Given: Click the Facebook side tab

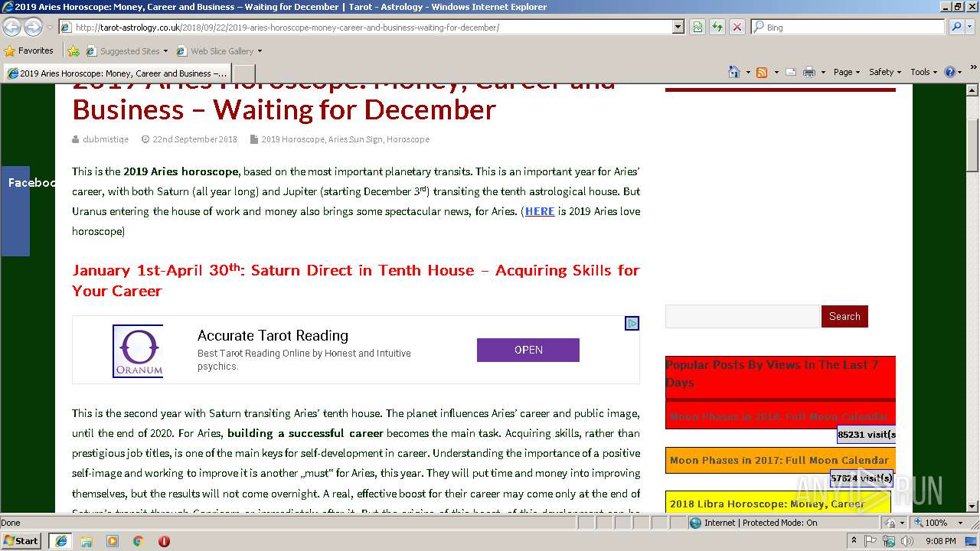Looking at the screenshot, I should (x=15, y=210).
